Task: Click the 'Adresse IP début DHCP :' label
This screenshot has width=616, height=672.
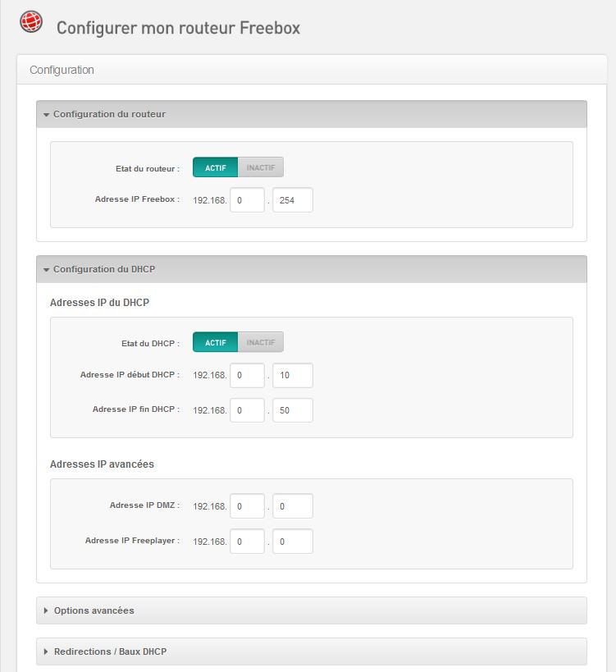Action: pyautogui.click(x=130, y=375)
